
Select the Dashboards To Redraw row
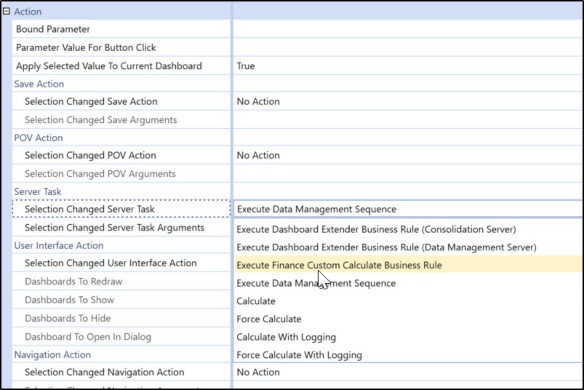click(x=121, y=281)
